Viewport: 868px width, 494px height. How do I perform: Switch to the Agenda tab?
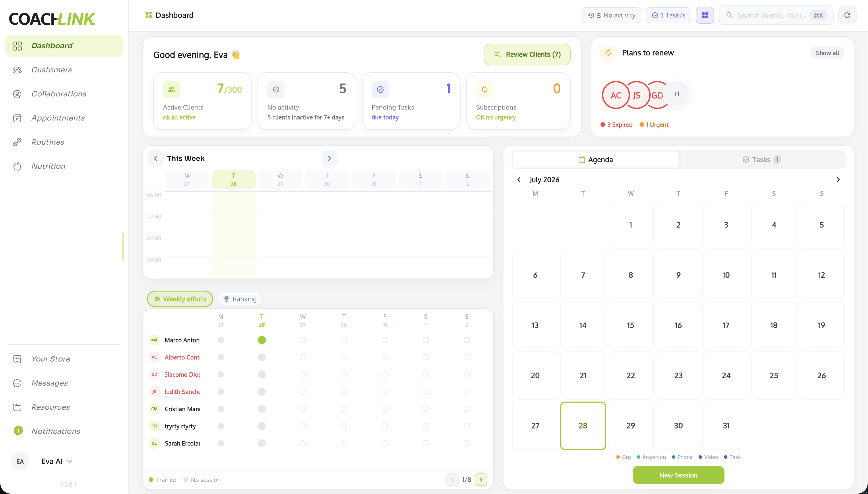(x=595, y=160)
